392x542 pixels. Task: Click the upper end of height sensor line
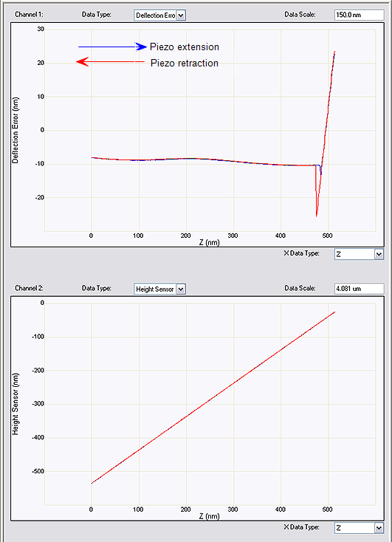(334, 312)
